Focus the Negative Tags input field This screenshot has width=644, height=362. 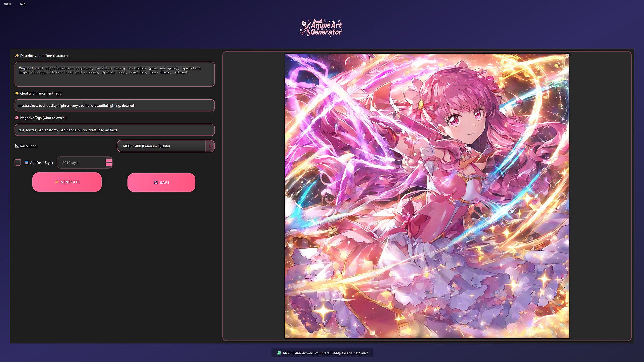pyautogui.click(x=114, y=130)
